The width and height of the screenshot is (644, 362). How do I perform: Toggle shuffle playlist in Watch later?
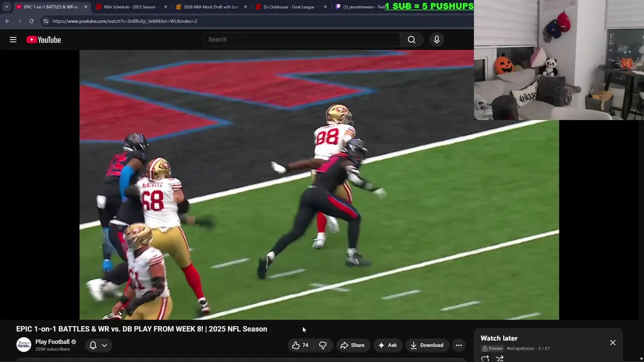coord(500,358)
